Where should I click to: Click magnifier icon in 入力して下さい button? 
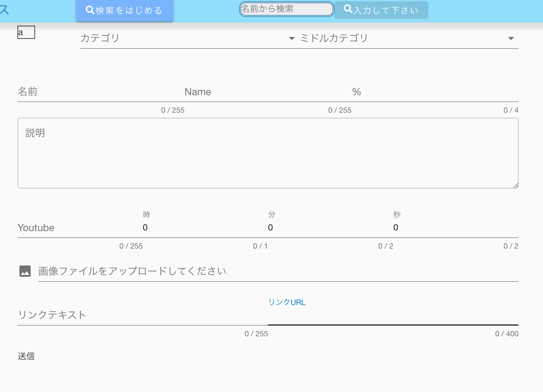348,9
